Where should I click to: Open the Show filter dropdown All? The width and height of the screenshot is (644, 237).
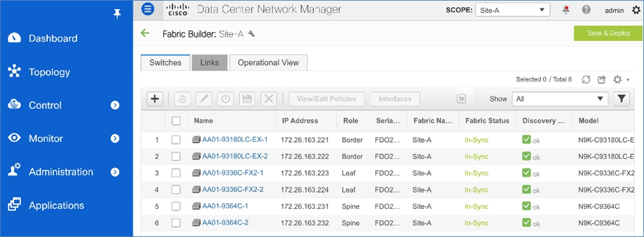(x=560, y=99)
